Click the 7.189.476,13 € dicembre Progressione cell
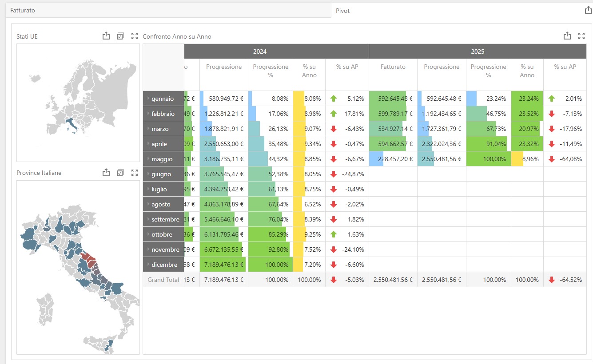 point(224,265)
